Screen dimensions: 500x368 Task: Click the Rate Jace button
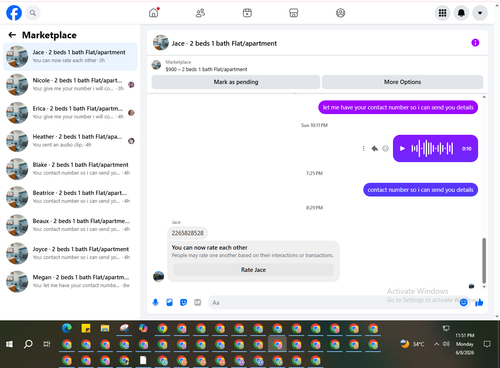click(253, 270)
